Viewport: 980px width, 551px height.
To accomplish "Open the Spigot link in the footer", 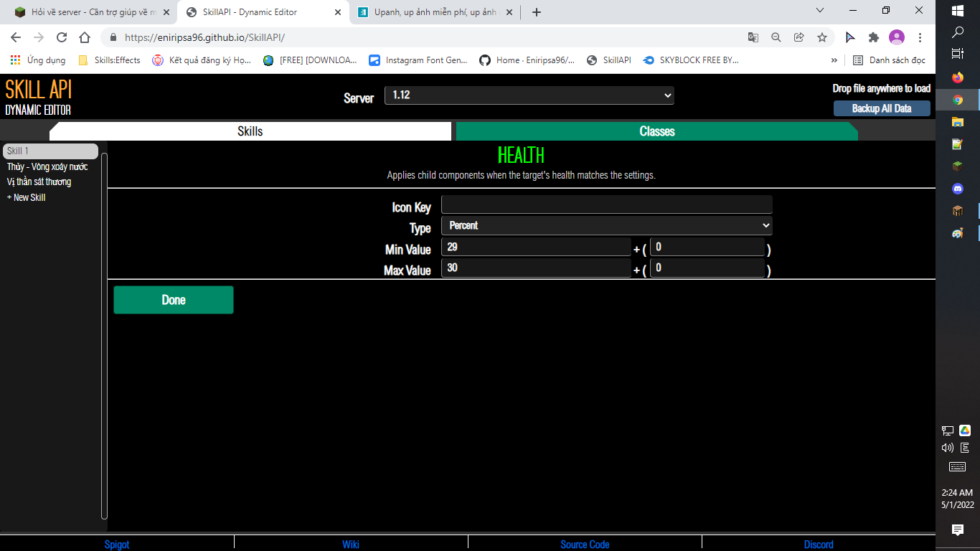I will click(x=117, y=545).
